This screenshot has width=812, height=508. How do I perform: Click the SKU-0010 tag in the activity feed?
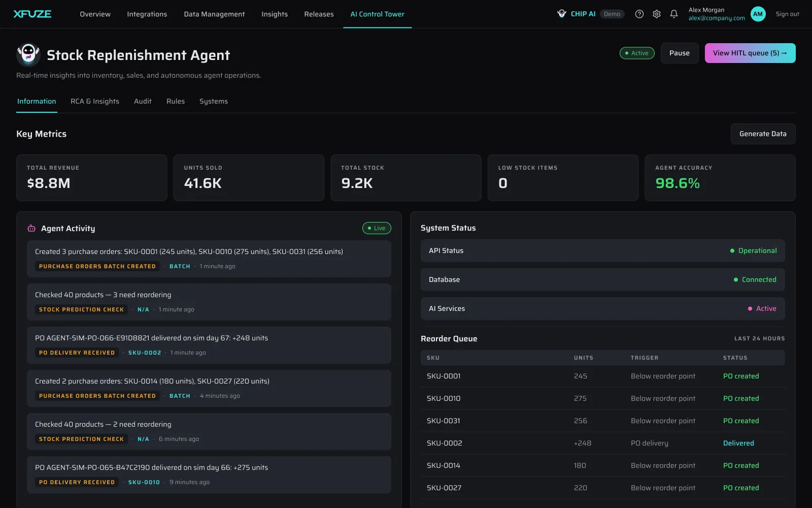(144, 482)
